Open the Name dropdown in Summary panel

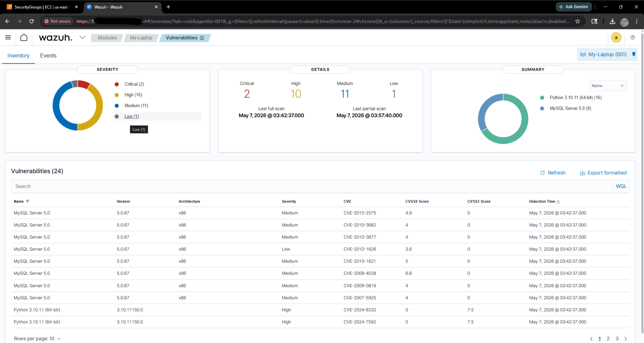coord(608,86)
